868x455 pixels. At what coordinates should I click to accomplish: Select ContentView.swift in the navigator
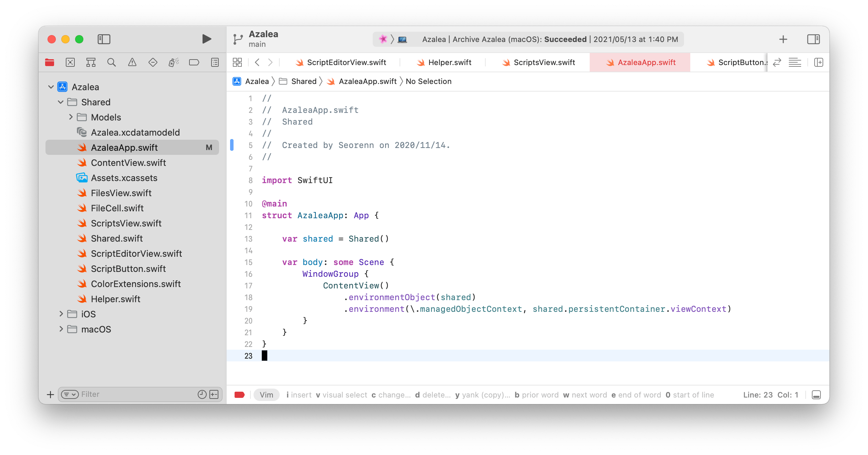pyautogui.click(x=128, y=163)
